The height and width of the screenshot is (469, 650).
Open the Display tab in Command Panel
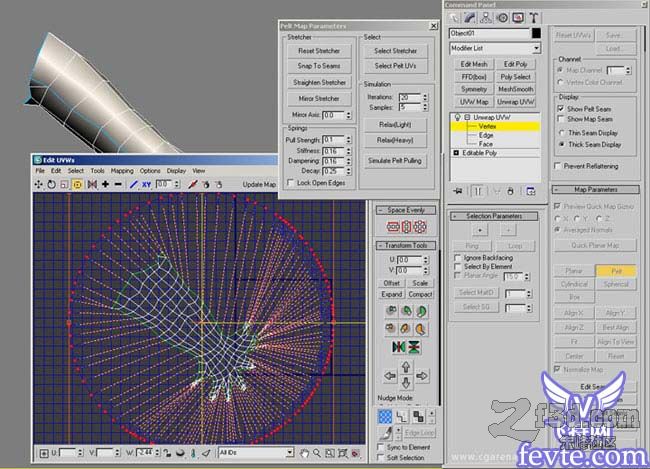coord(518,18)
